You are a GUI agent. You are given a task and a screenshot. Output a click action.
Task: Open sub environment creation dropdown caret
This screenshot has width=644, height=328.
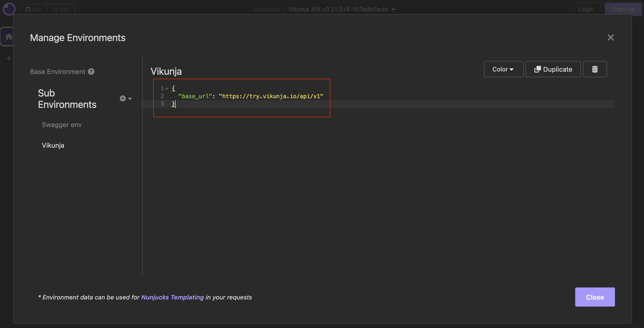pyautogui.click(x=130, y=99)
